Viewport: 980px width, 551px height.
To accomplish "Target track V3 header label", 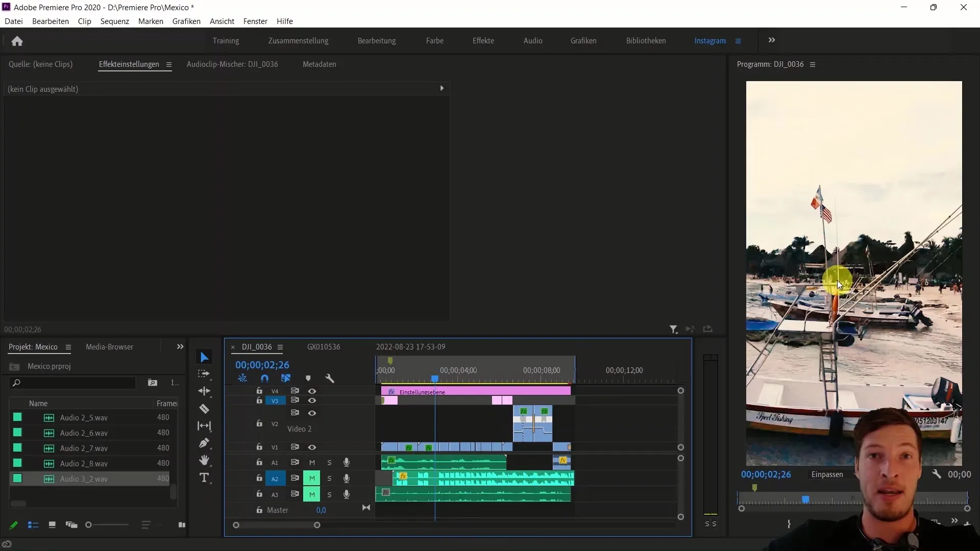I will point(275,401).
